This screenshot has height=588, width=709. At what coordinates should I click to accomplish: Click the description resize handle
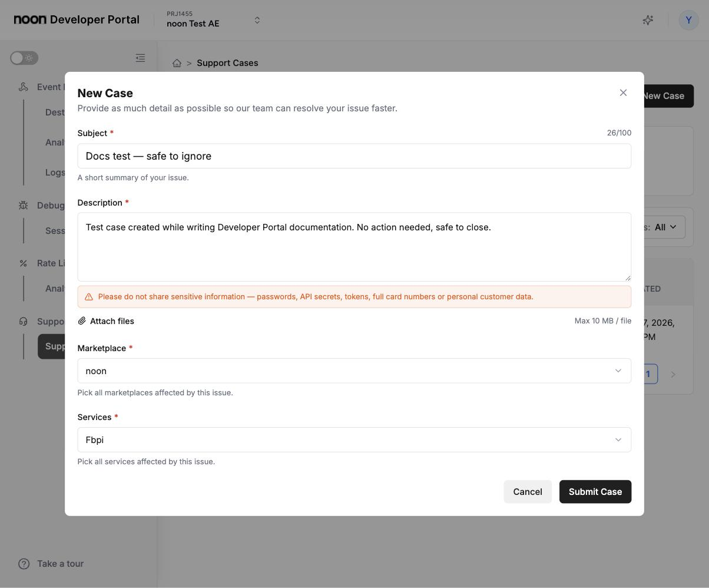(x=628, y=278)
